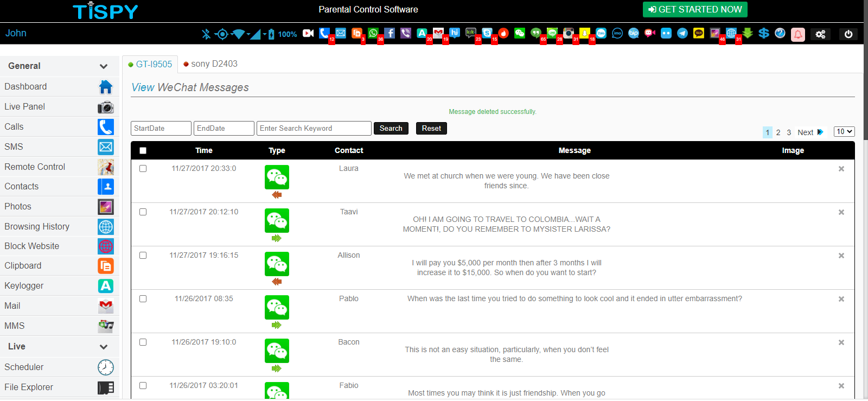This screenshot has height=401, width=868.
Task: Open Keylogger in the sidebar
Action: 59,286
